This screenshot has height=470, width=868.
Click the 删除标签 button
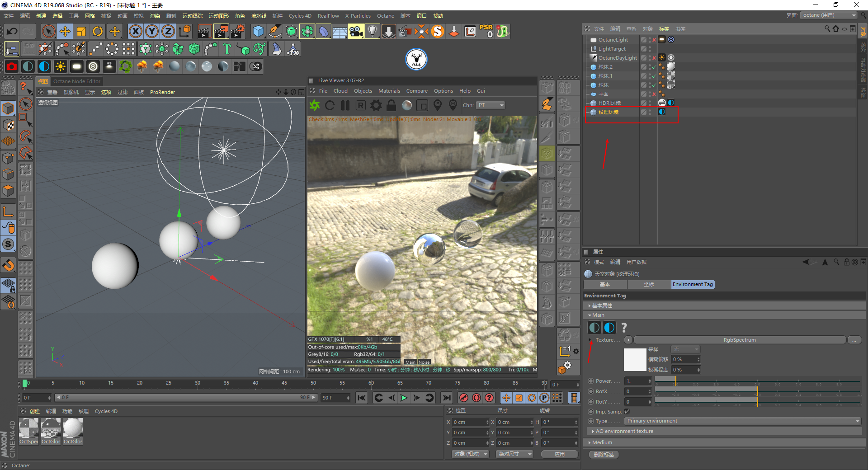(604, 455)
